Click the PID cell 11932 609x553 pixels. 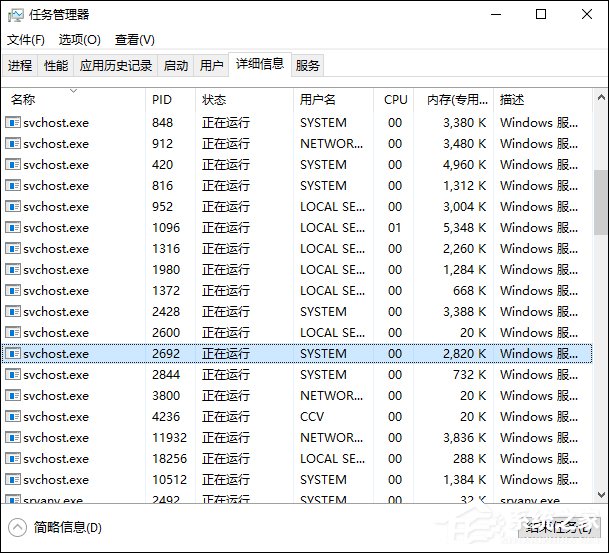[169, 437]
